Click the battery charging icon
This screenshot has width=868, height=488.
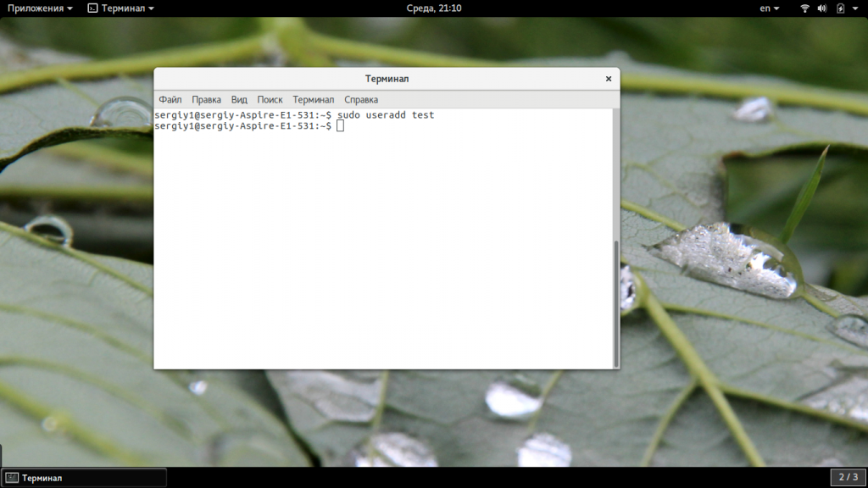[840, 8]
